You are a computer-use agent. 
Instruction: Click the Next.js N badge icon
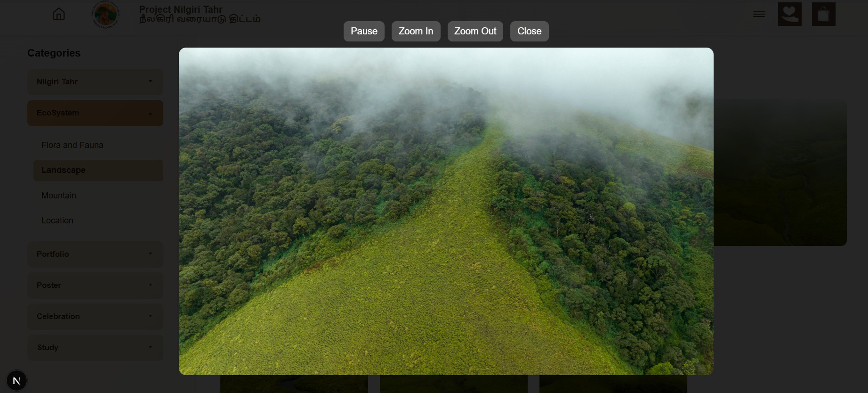click(16, 381)
